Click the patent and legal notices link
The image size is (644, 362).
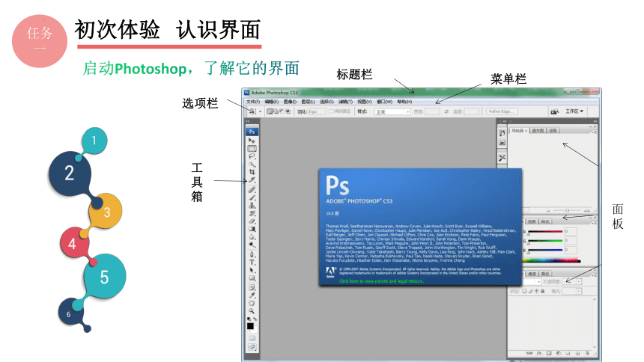click(x=381, y=281)
